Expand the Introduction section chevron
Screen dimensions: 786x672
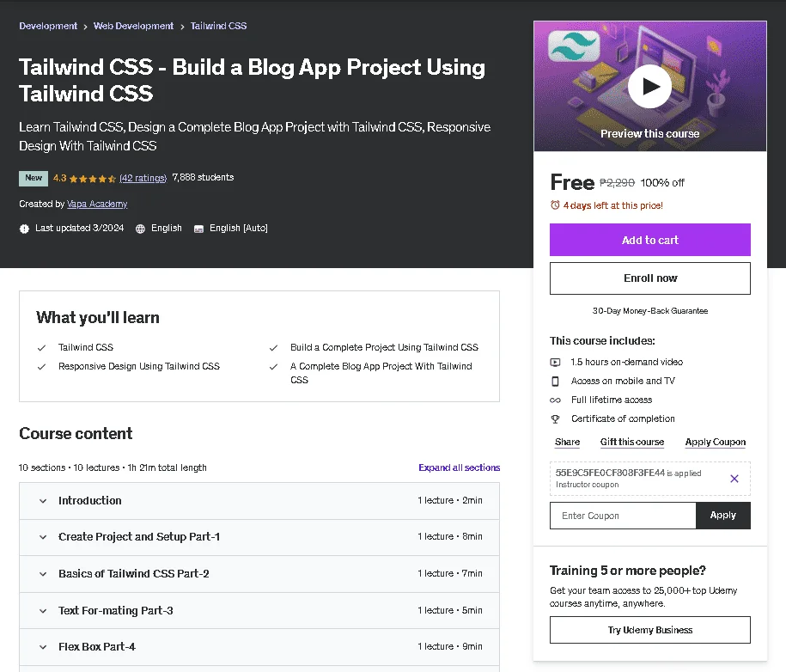(x=43, y=501)
